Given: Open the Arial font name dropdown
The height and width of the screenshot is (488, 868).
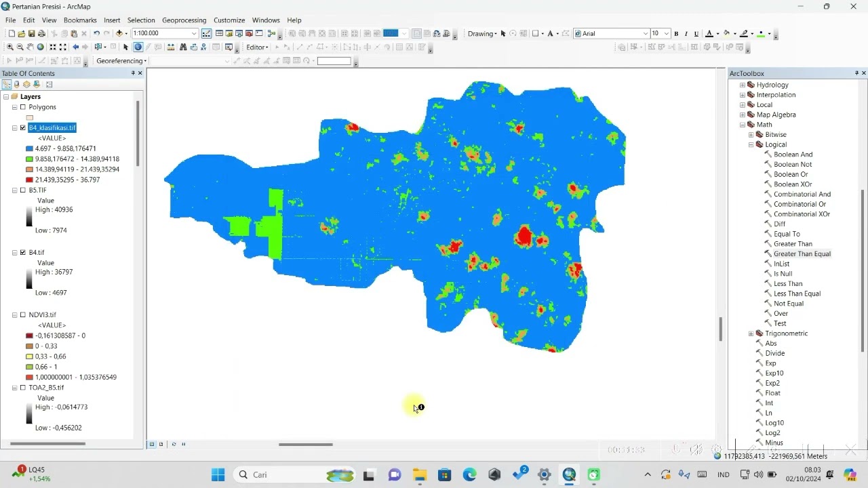Looking at the screenshot, I should 645,33.
